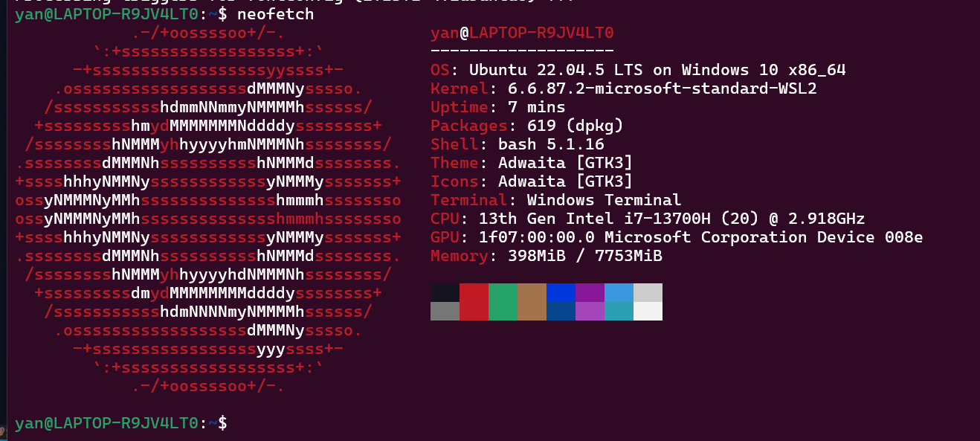
Task: Select the bright blue palette block
Action: coord(561,292)
